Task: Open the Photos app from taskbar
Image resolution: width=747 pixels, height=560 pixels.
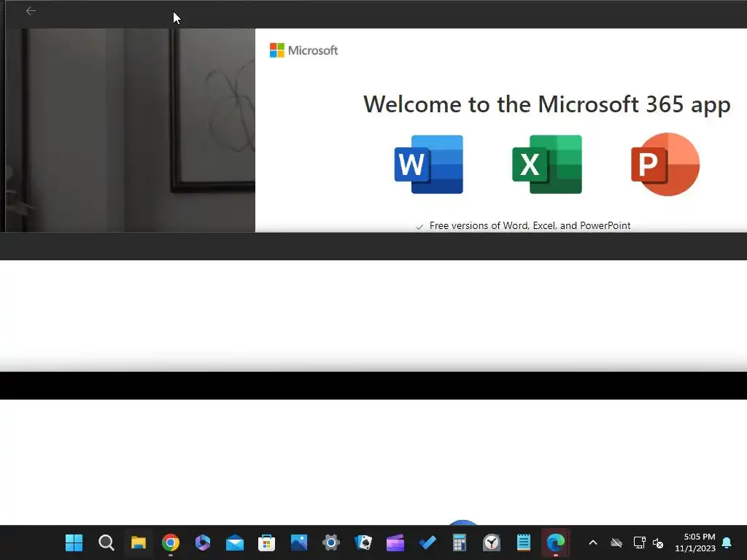Action: pos(299,542)
